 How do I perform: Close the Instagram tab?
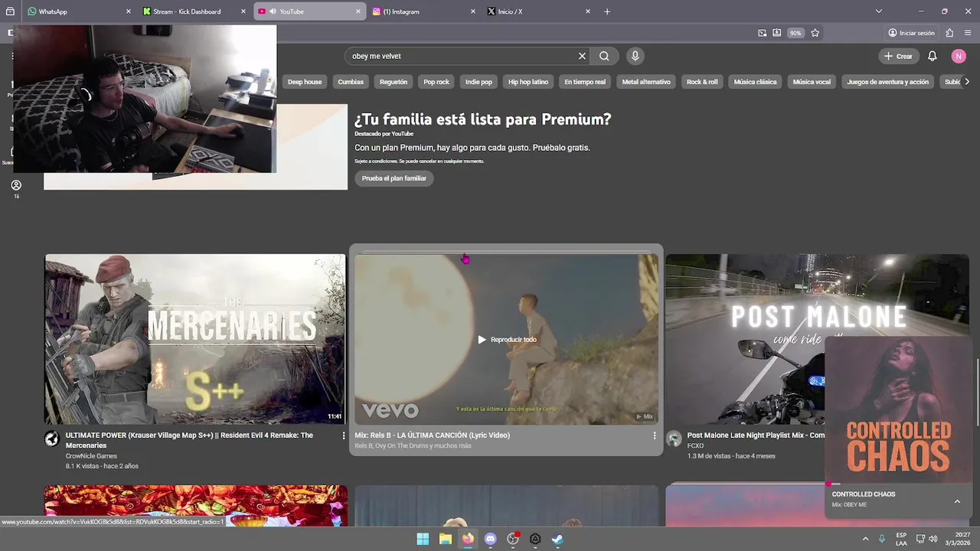(472, 11)
